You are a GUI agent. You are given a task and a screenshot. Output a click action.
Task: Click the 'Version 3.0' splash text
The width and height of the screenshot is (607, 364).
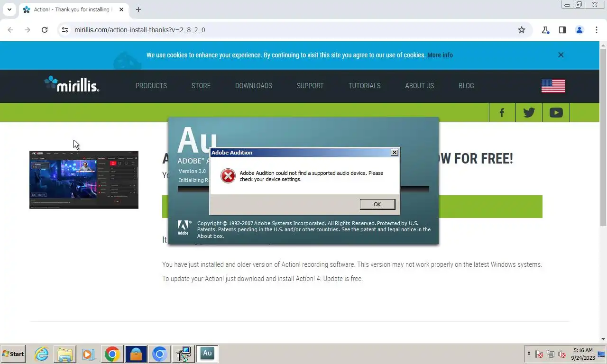(x=192, y=171)
